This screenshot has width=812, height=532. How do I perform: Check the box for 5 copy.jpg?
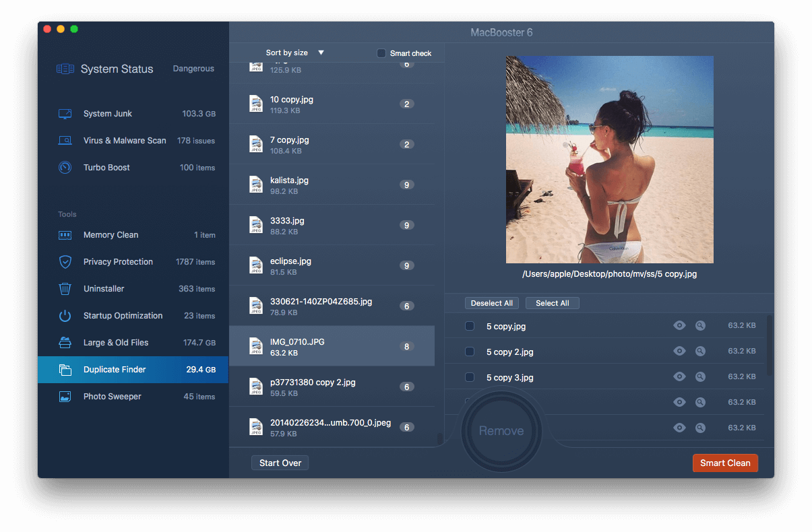point(470,327)
